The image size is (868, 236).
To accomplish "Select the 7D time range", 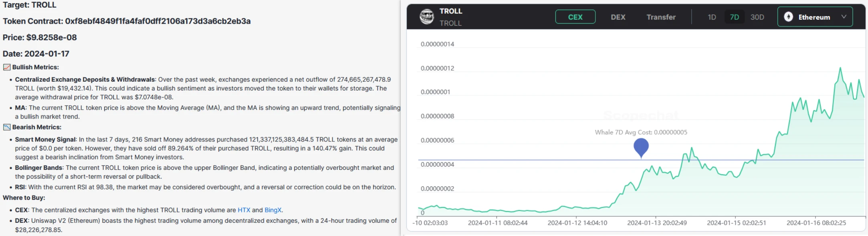I will click(734, 17).
